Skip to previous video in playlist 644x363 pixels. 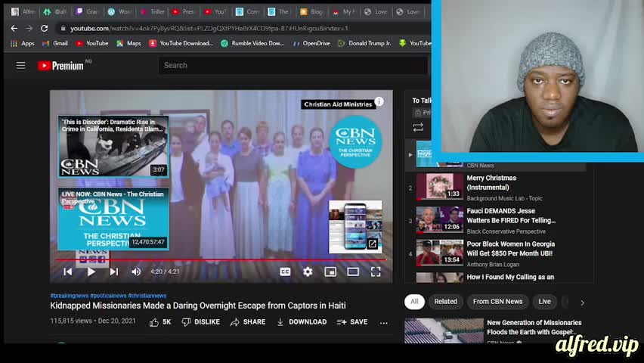coord(68,271)
